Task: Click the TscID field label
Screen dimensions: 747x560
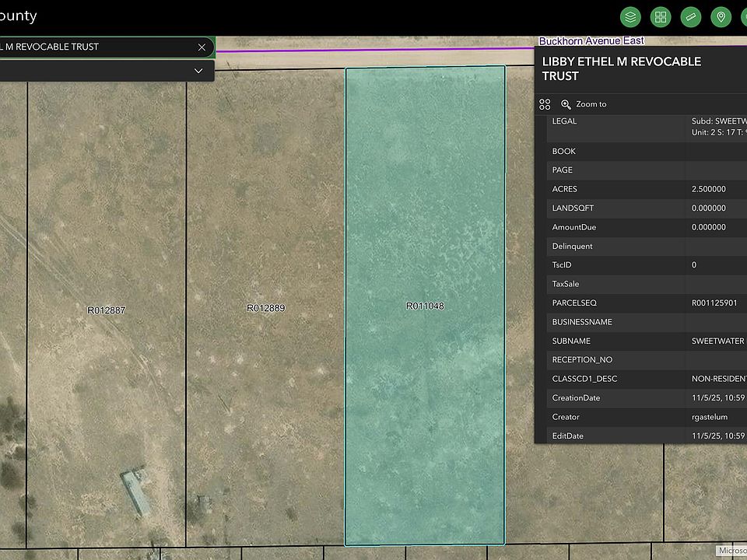Action: pos(562,264)
